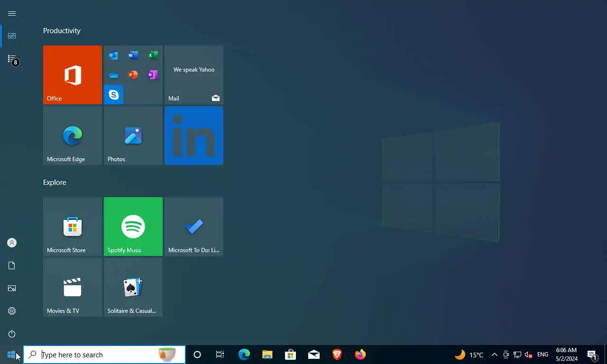Open the Microsoft Store tile
Viewport: 607px width, 364px height.
click(x=73, y=227)
